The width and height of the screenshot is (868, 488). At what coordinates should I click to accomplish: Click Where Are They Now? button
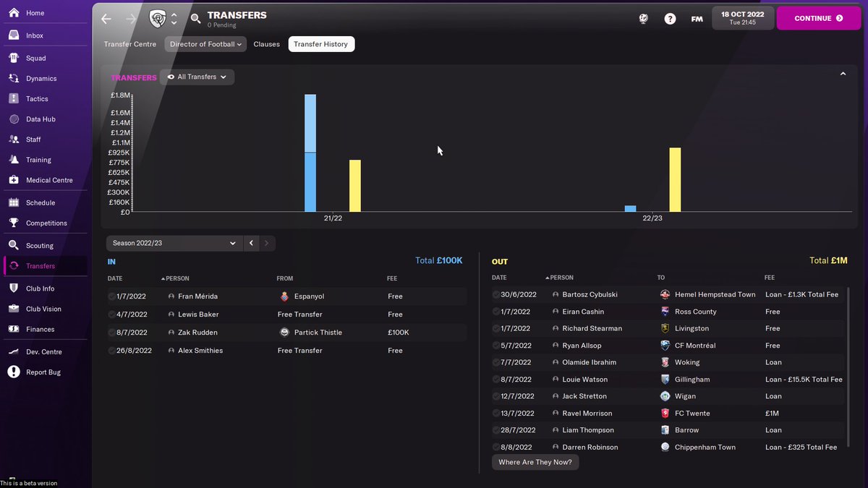(535, 462)
